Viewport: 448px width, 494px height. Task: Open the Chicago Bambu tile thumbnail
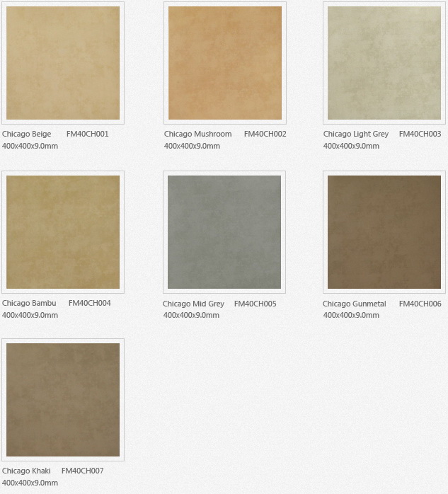pyautogui.click(x=63, y=232)
